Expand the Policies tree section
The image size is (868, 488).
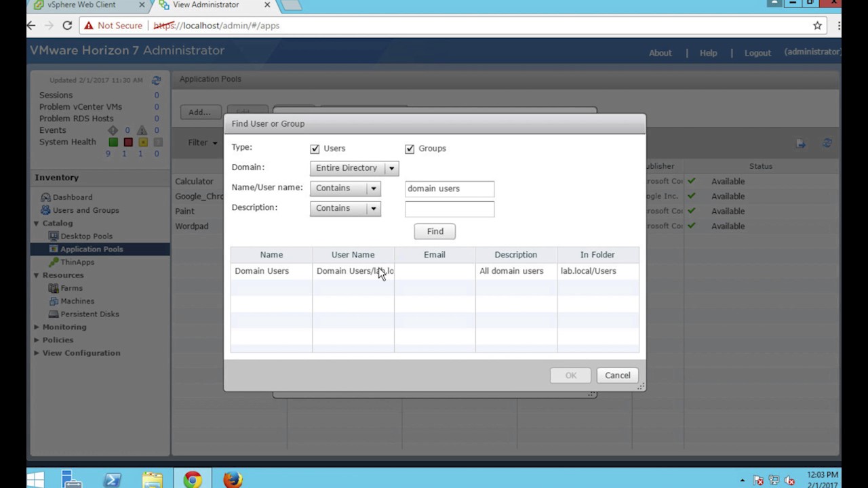tap(37, 340)
